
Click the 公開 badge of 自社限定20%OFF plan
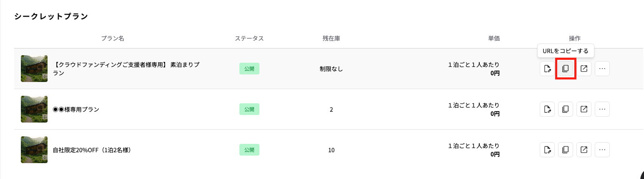click(x=249, y=150)
